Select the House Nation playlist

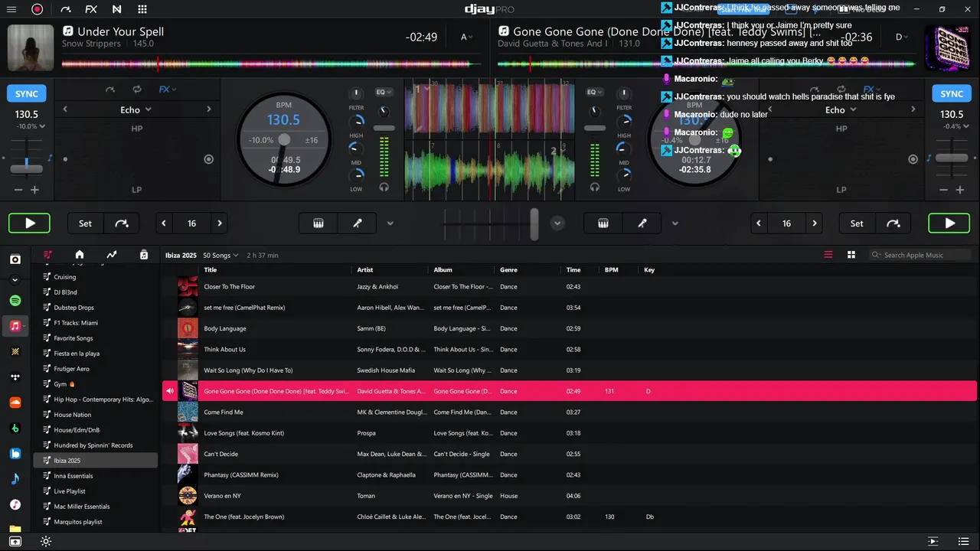click(x=73, y=415)
